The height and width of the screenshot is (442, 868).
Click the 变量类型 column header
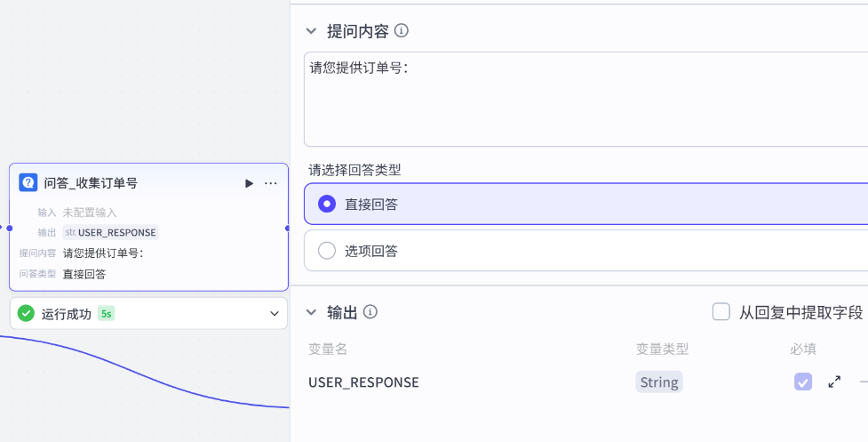click(662, 349)
